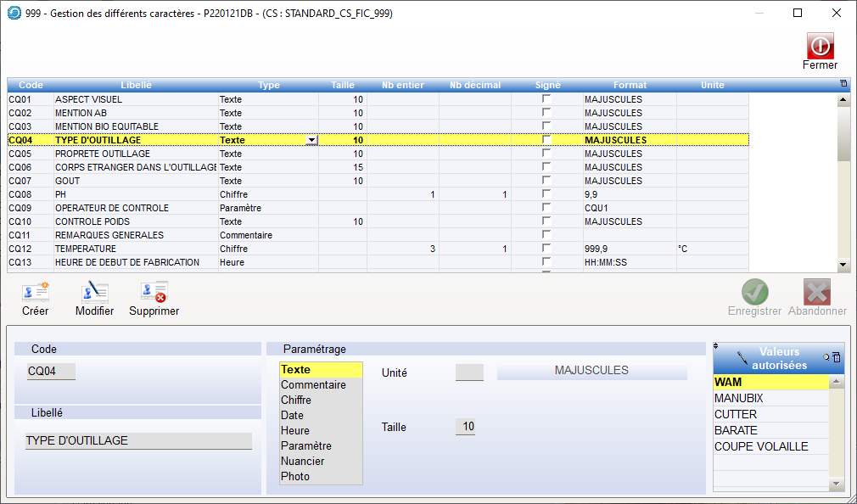Click the Format column header

(x=630, y=85)
